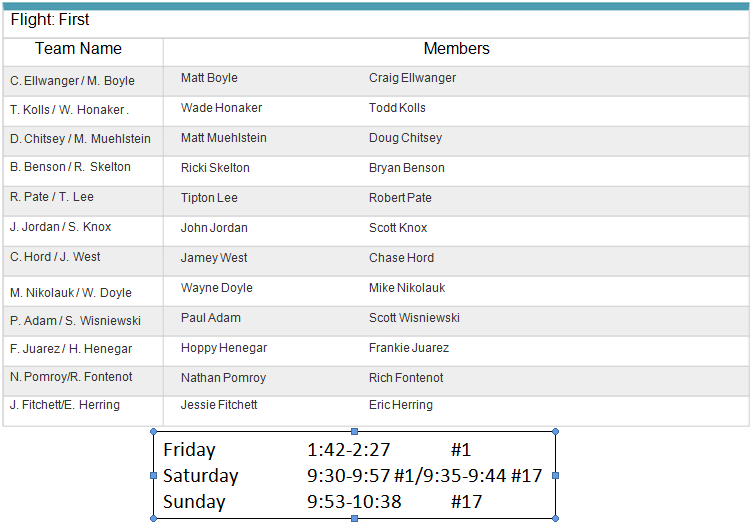Click member name "Mike Nikolauk"

point(407,288)
